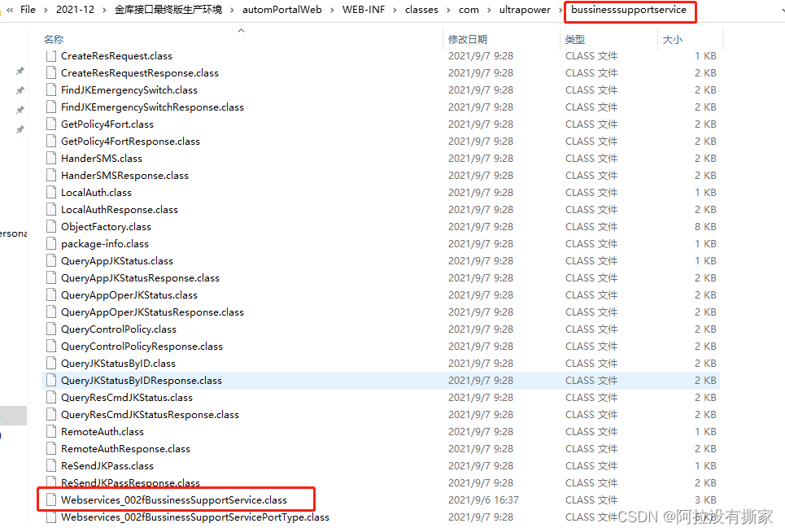Go to WEB-INF folder in breadcrumb

click(364, 10)
